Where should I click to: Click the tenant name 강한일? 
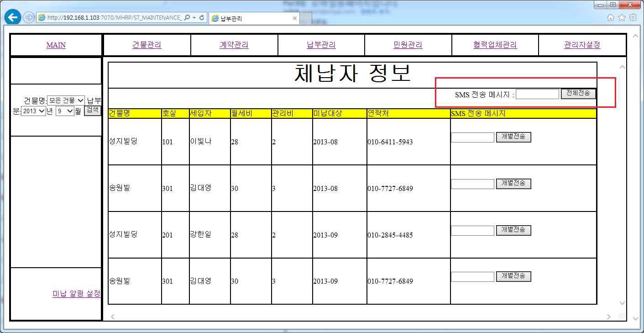[201, 234]
